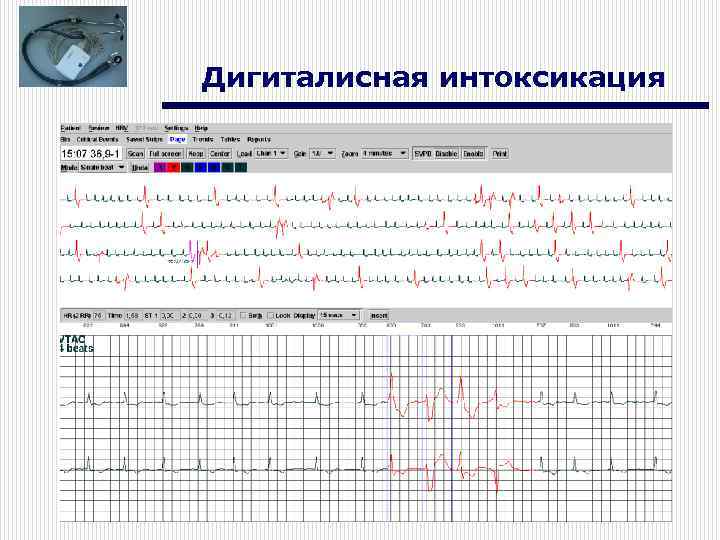The height and width of the screenshot is (540, 720).
Task: Click the time field showing 15:07
Action: [x=91, y=153]
